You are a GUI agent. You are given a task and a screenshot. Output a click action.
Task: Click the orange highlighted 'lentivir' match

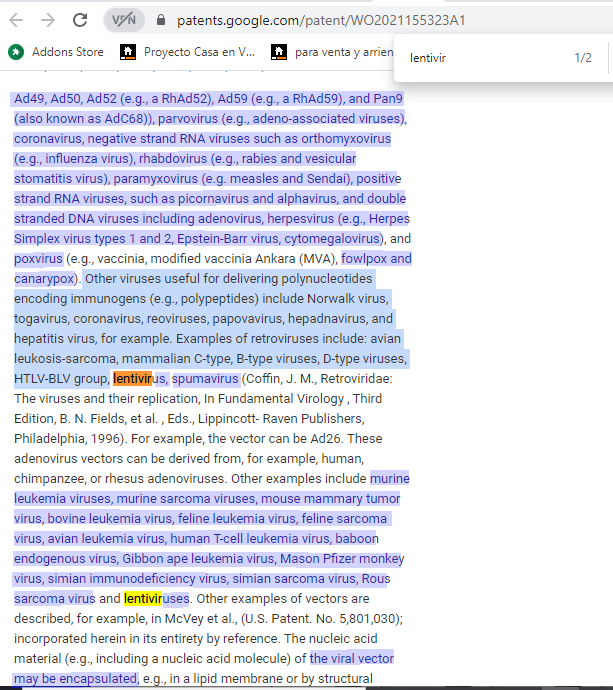(131, 379)
